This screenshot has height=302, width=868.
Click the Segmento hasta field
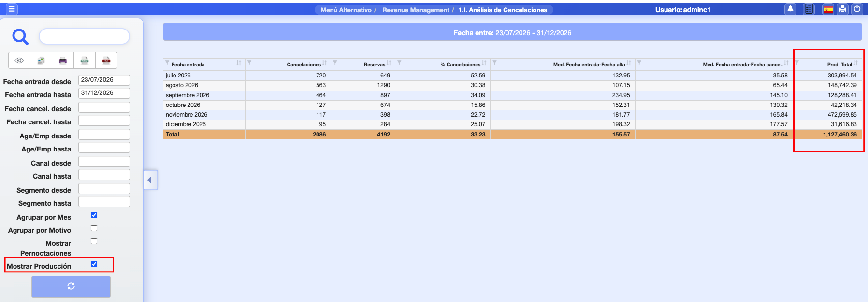click(104, 201)
